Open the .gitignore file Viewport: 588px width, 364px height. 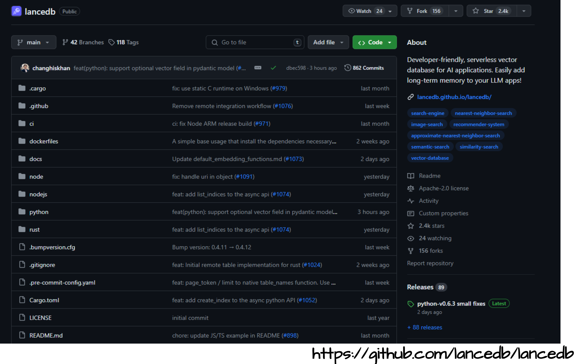42,265
